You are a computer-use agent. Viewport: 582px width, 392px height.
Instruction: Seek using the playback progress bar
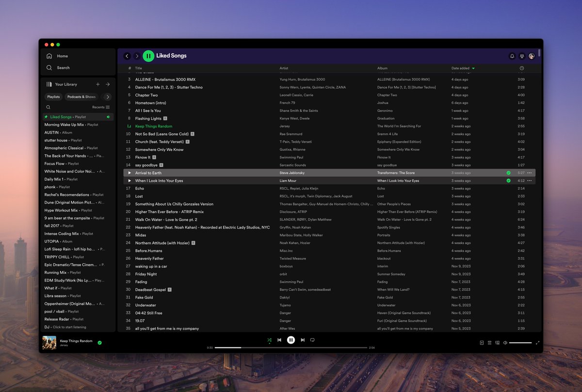tap(291, 347)
